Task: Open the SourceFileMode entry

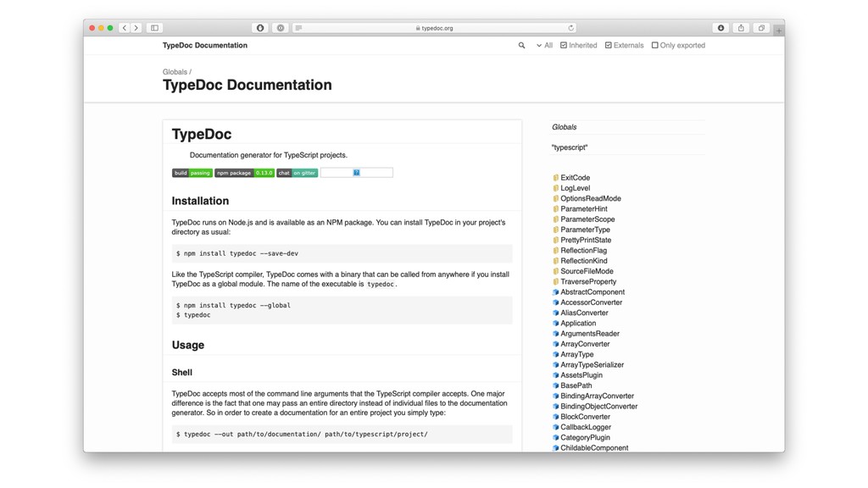Action: tap(587, 271)
